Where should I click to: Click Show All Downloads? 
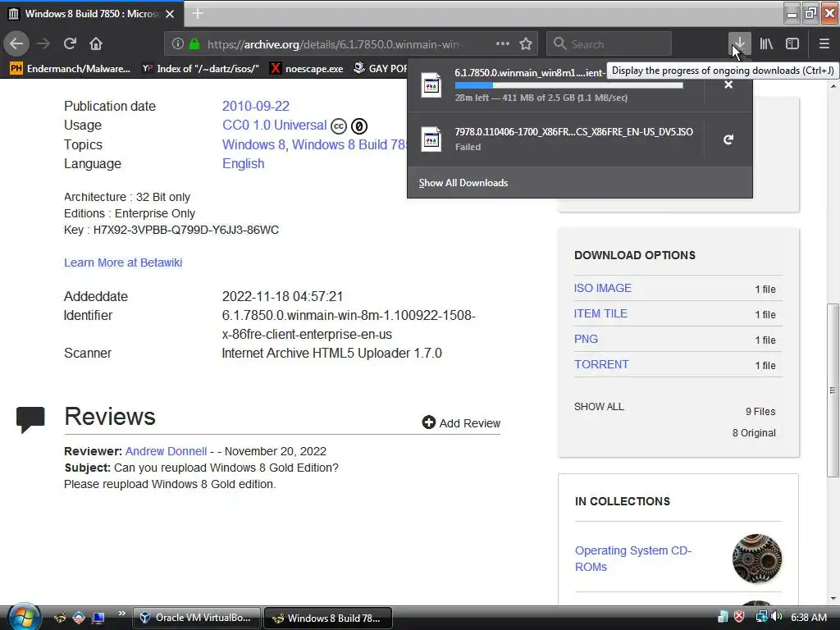coord(463,183)
